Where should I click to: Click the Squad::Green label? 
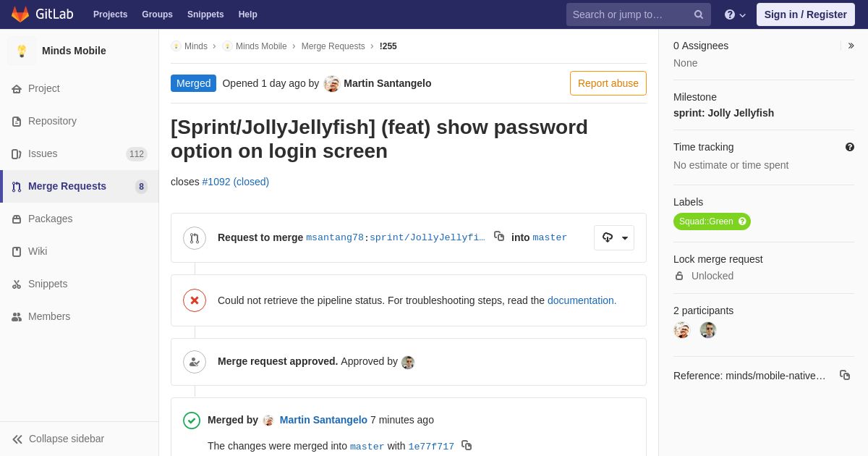tap(706, 221)
